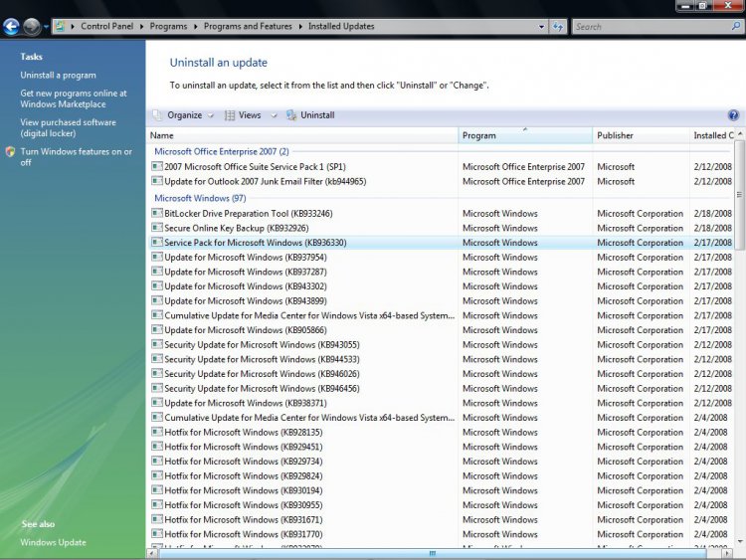Collapse the Microsoft Office Enterprise 2007 (2) group
746x560 pixels.
point(222,151)
